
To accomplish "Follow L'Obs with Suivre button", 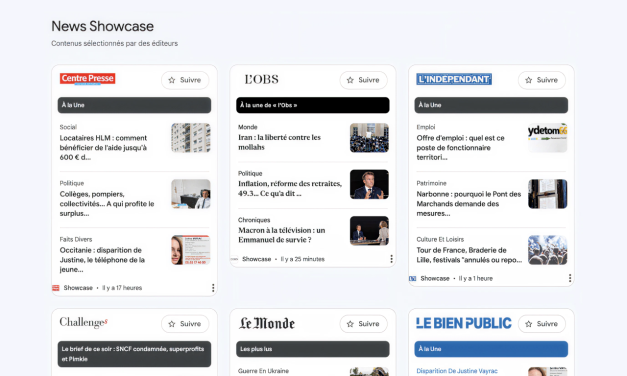I will (363, 80).
